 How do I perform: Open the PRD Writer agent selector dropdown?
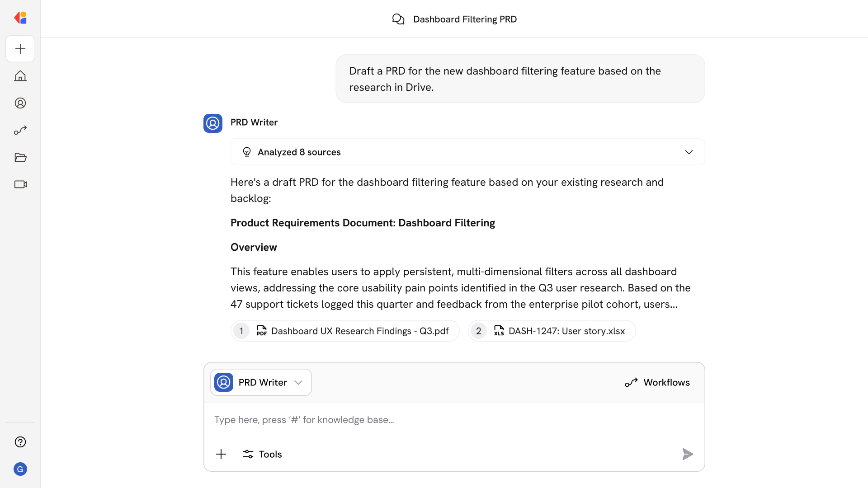click(261, 382)
